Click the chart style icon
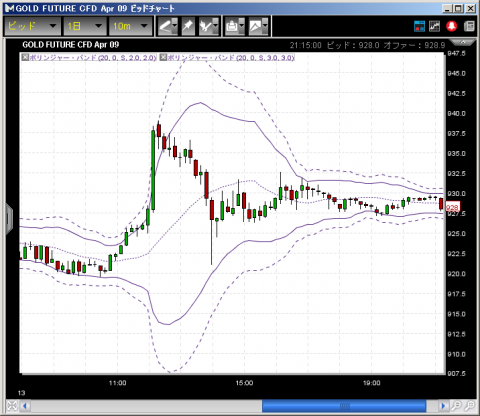This screenshot has width=480, height=416. pyautogui.click(x=255, y=26)
